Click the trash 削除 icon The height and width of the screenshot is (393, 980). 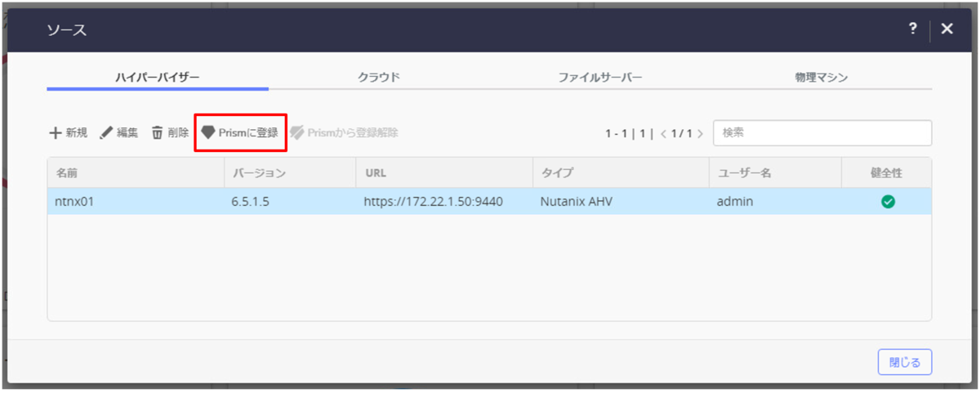pos(158,133)
